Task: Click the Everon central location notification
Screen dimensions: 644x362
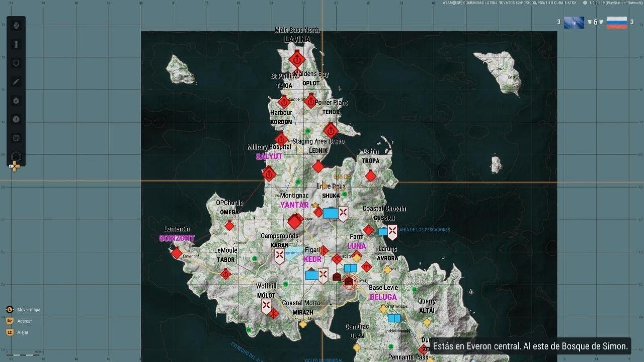Action: 530,346
